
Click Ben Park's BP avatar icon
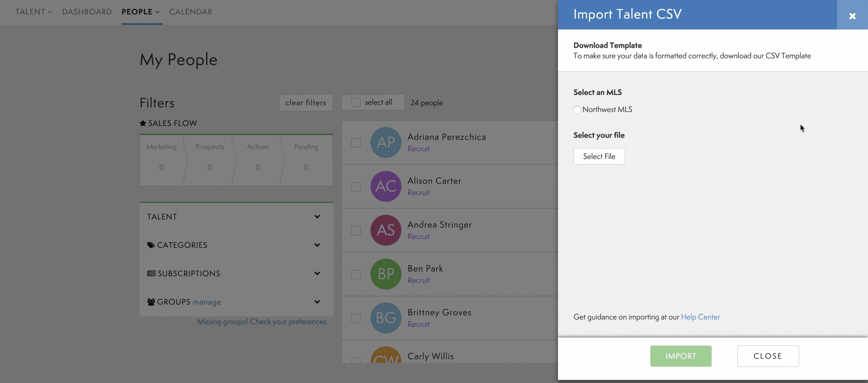(x=385, y=274)
